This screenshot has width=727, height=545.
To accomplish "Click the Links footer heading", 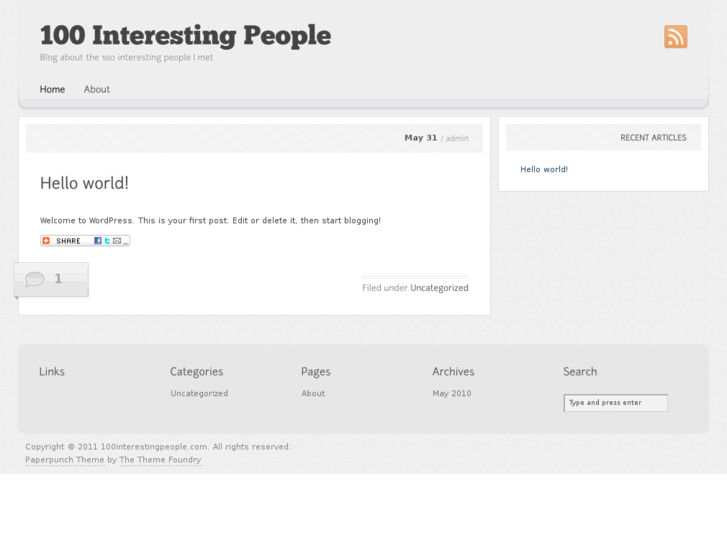I will tap(52, 372).
